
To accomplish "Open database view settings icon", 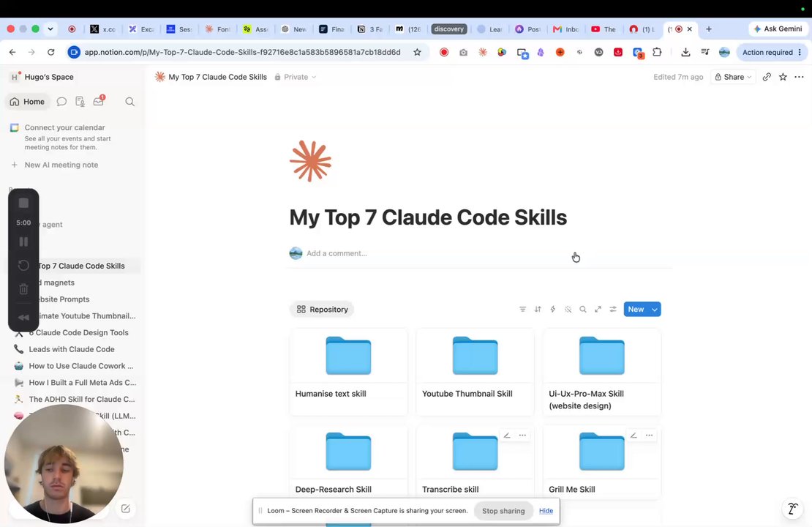I will (x=613, y=310).
